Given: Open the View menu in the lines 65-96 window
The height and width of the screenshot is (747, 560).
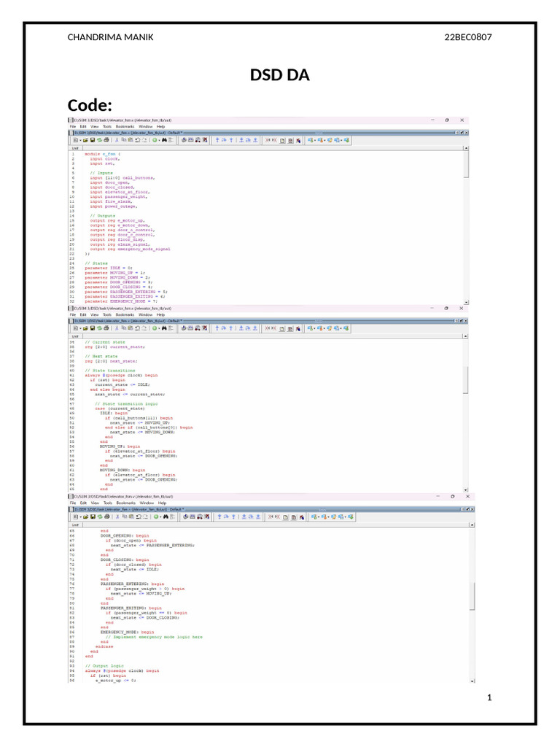Looking at the screenshot, I should point(96,503).
